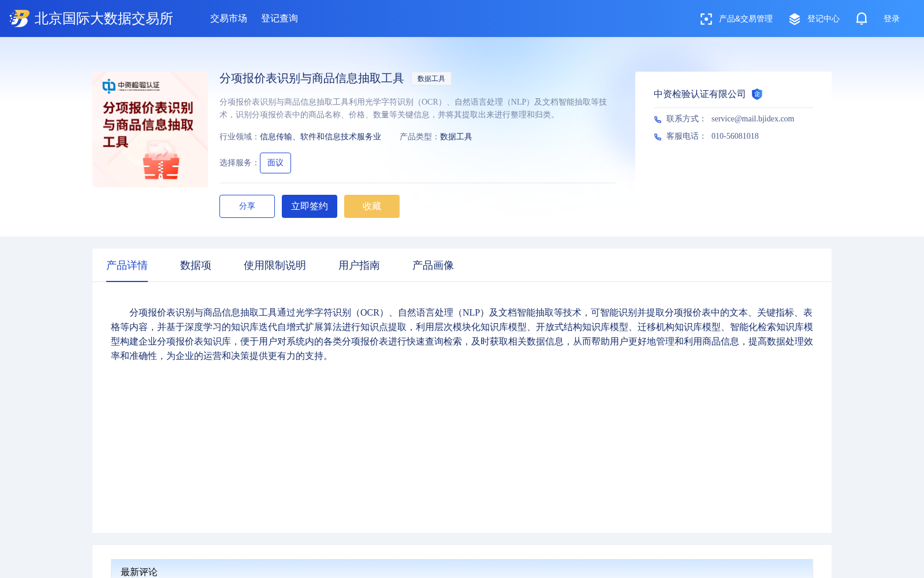Image resolution: width=924 pixels, height=578 pixels.
Task: Switch to the 用户指南 tab
Action: click(359, 265)
